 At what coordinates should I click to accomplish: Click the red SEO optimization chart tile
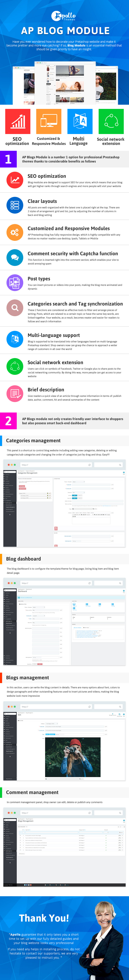point(18,121)
